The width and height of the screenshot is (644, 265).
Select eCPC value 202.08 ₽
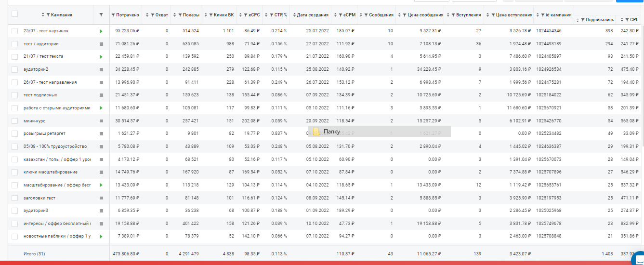(250, 120)
